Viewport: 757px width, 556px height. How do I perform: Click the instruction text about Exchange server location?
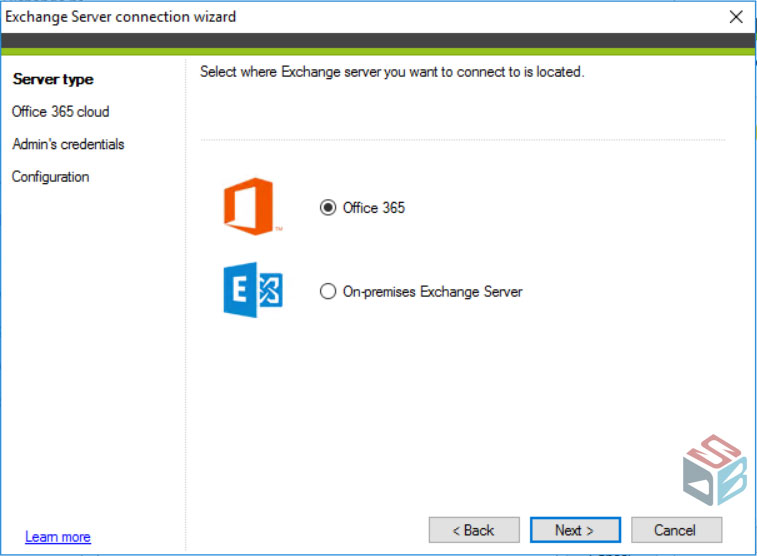pos(392,72)
